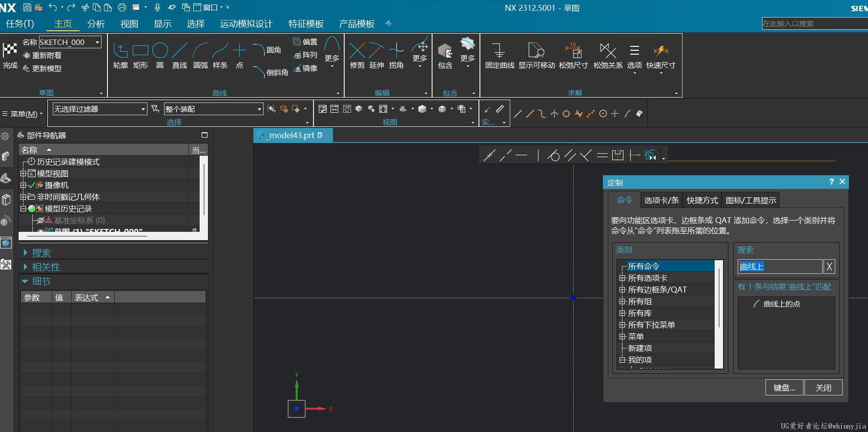Viewport: 868px width, 432px height.
Task: Open the Tabs/Bars (选项卡/条) dialog tab
Action: point(661,200)
